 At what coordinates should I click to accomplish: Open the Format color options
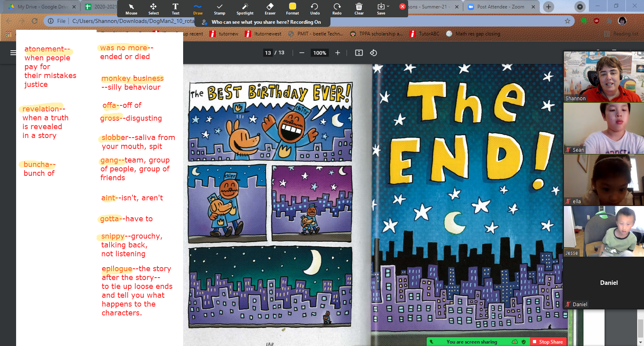coord(293,9)
